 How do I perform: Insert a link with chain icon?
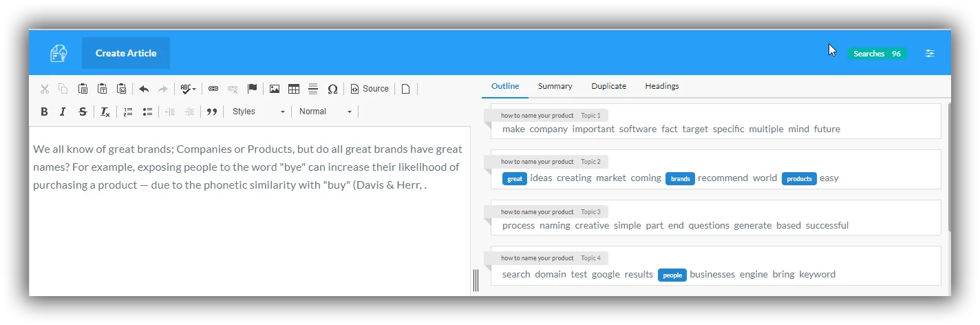click(213, 89)
